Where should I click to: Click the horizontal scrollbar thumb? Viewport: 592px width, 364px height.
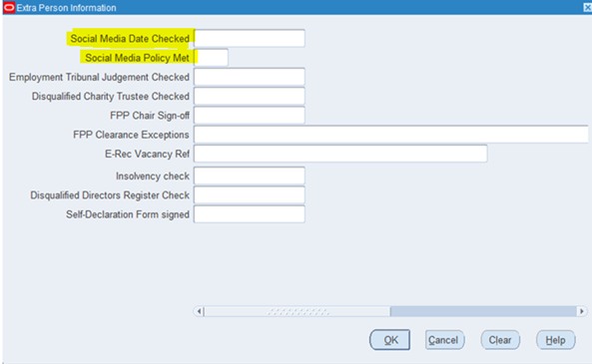point(297,311)
